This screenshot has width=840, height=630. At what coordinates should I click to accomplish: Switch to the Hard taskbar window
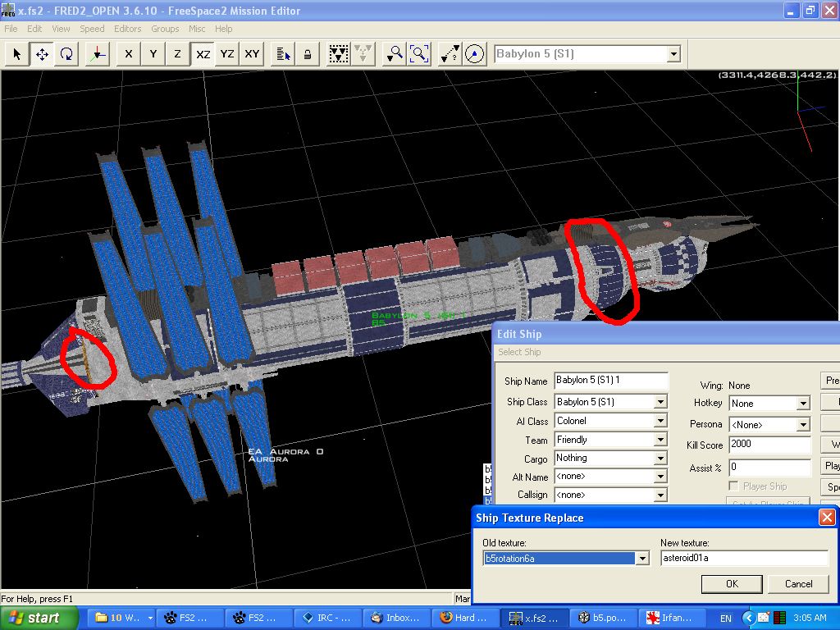click(466, 618)
